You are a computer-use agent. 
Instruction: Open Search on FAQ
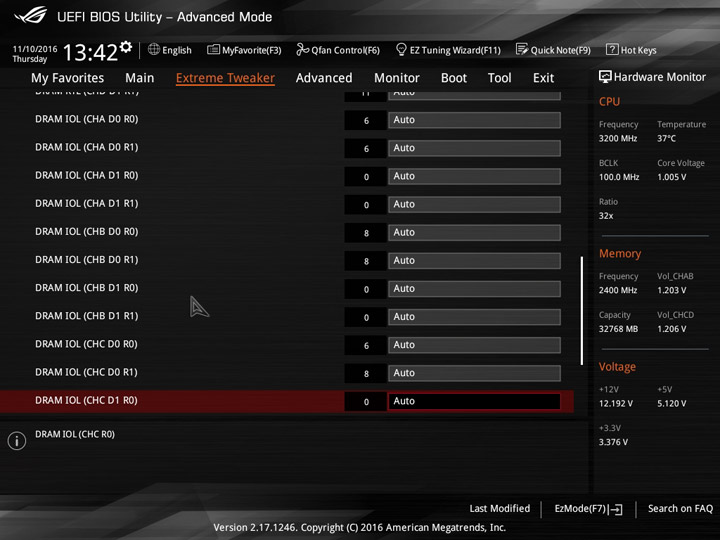680,508
